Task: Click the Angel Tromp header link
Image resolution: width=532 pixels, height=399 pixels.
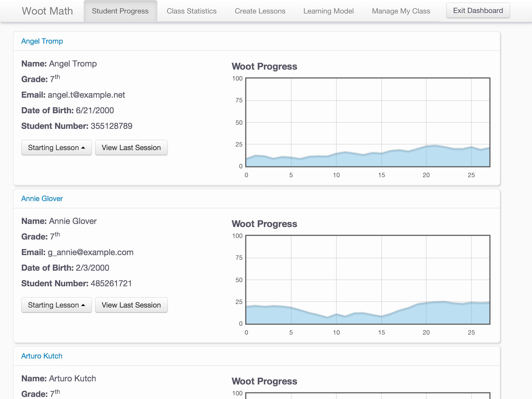Action: click(42, 41)
